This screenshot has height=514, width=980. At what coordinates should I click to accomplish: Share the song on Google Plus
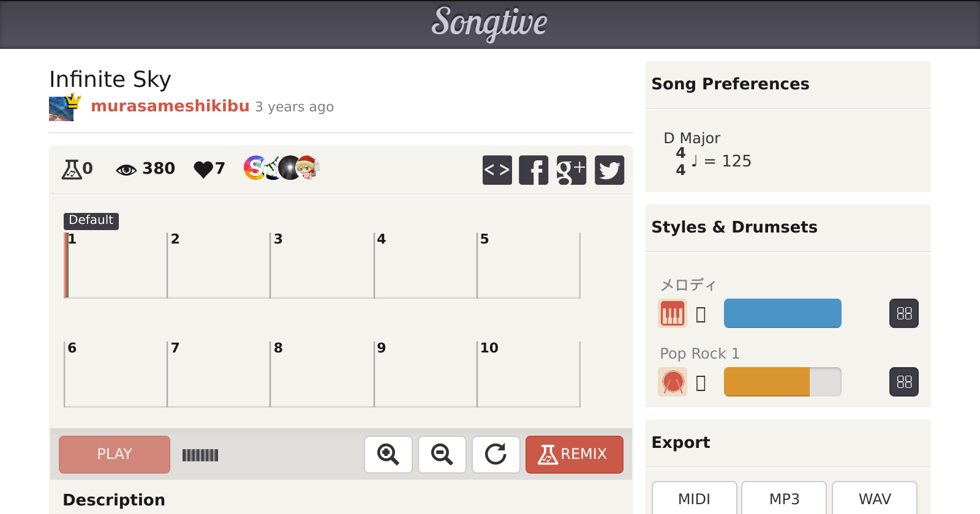(571, 170)
